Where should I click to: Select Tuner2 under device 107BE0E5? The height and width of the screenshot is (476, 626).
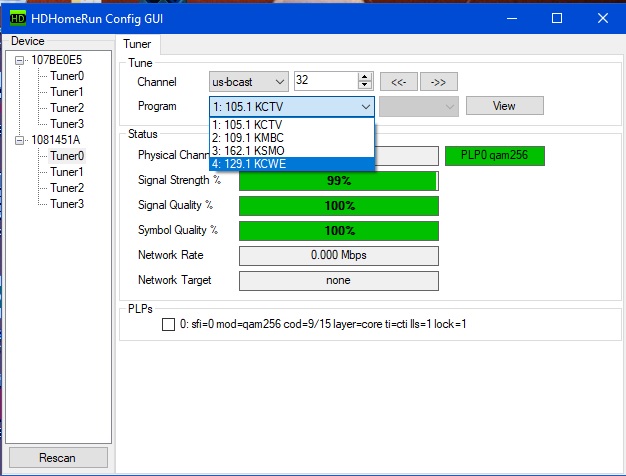[x=67, y=108]
